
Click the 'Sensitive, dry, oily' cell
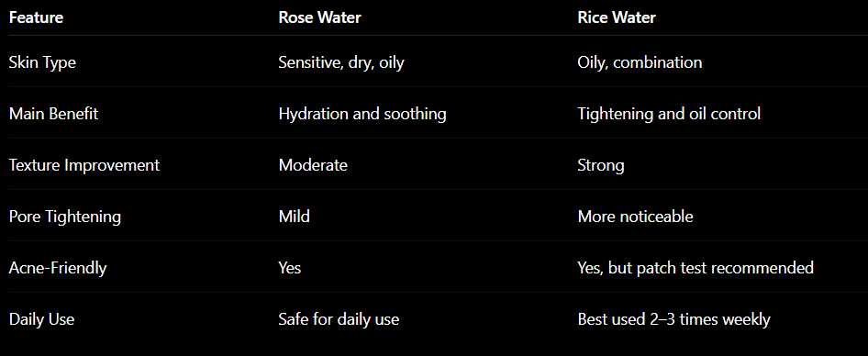click(x=341, y=62)
